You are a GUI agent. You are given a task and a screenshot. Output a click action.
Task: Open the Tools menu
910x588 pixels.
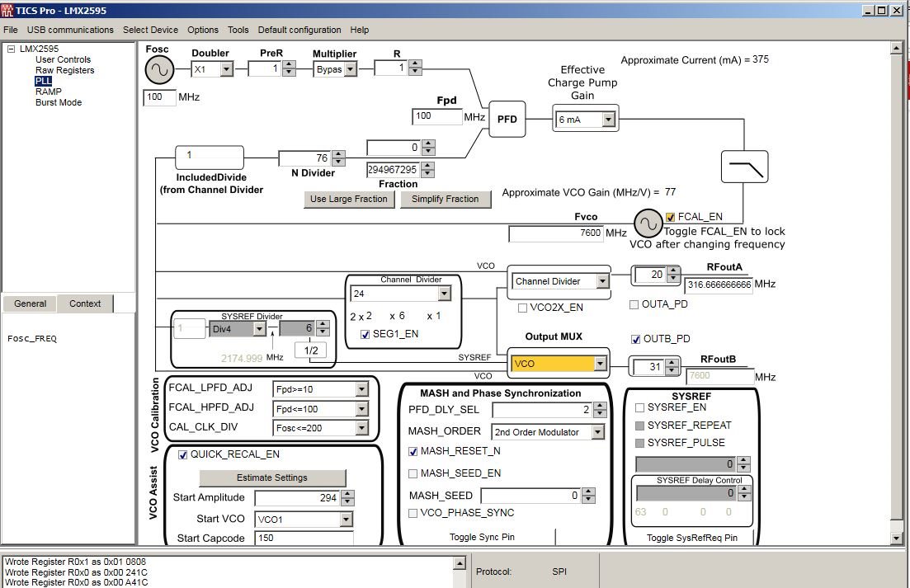(x=238, y=30)
